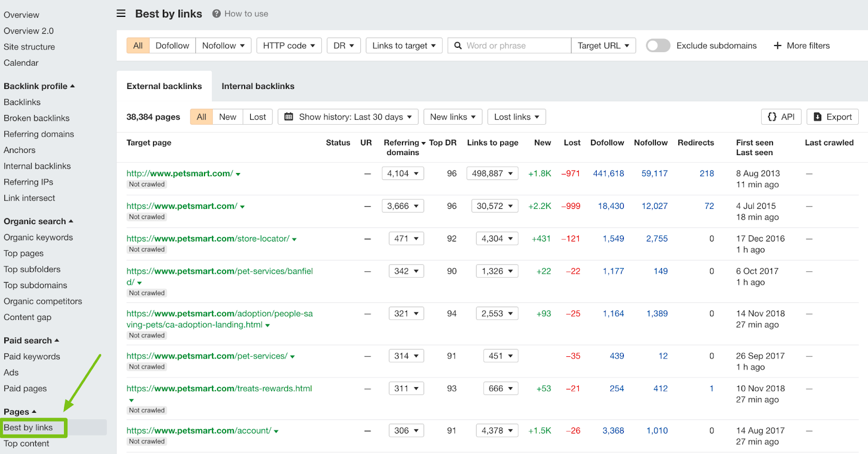The height and width of the screenshot is (454, 868).
Task: Select the Lost pages filter
Action: (x=258, y=117)
